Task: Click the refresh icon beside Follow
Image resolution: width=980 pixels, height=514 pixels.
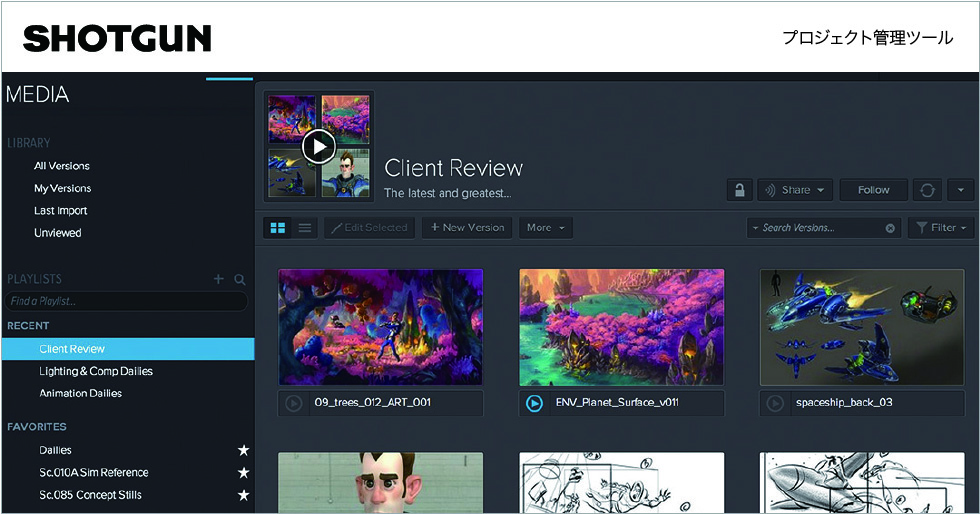Action: (x=928, y=190)
